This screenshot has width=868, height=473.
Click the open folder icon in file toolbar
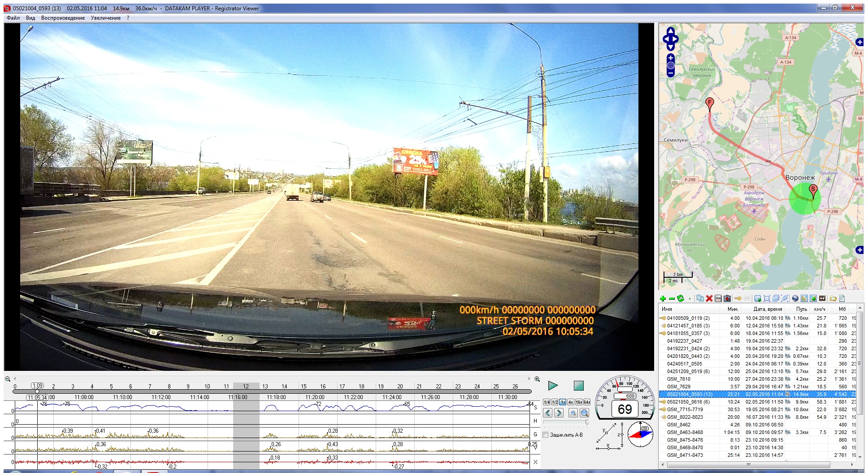[833, 299]
